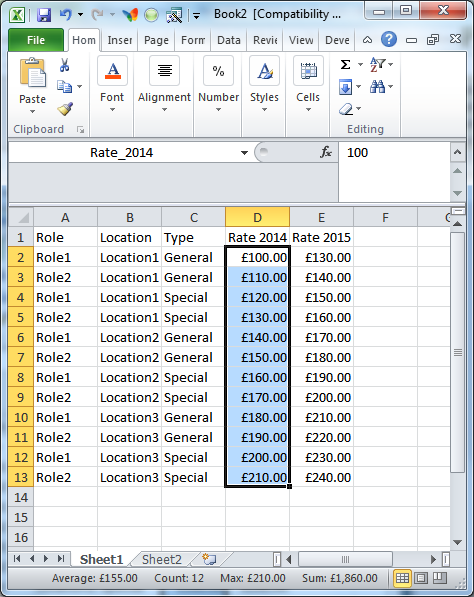The height and width of the screenshot is (597, 474).
Task: Open the Review ribbon tab
Action: tap(265, 40)
